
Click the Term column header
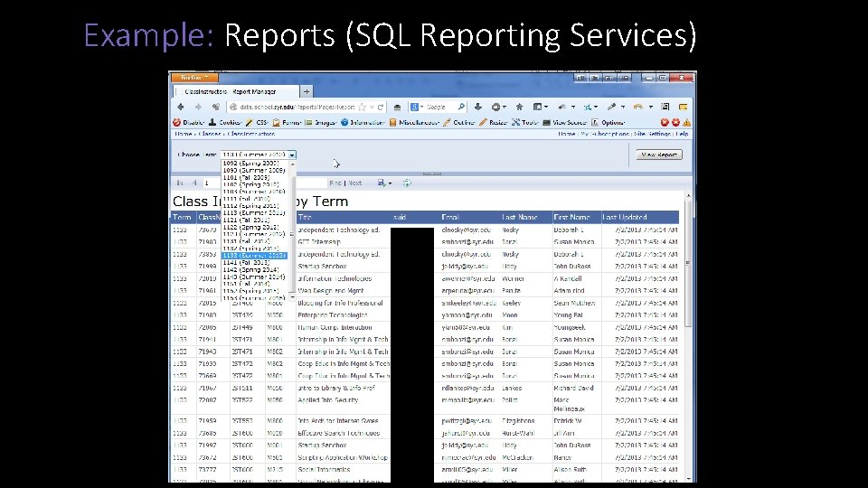[x=182, y=217]
